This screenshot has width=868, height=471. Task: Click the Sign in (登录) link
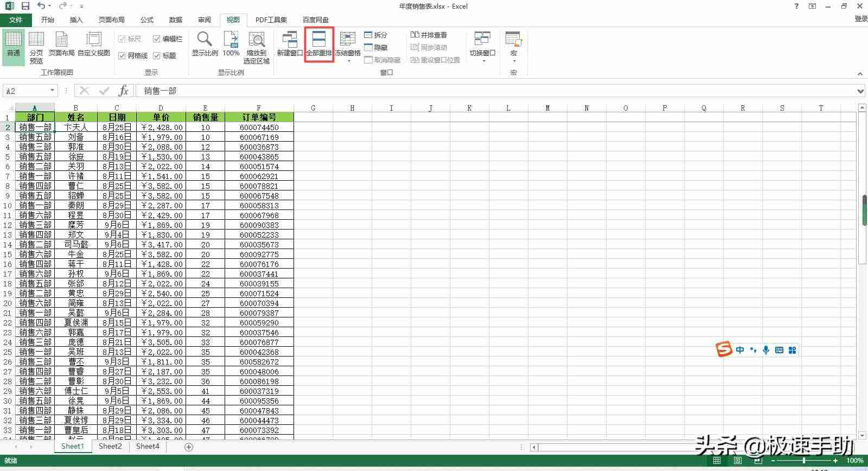click(x=861, y=19)
